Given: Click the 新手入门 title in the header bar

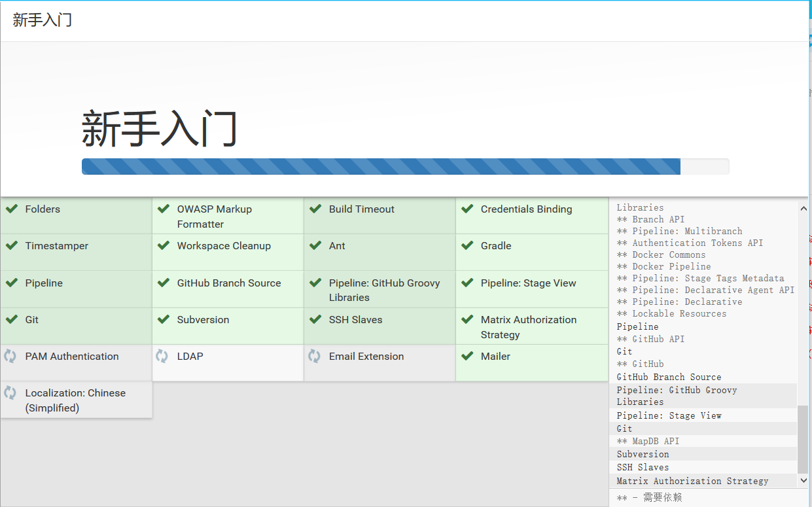Looking at the screenshot, I should (43, 20).
